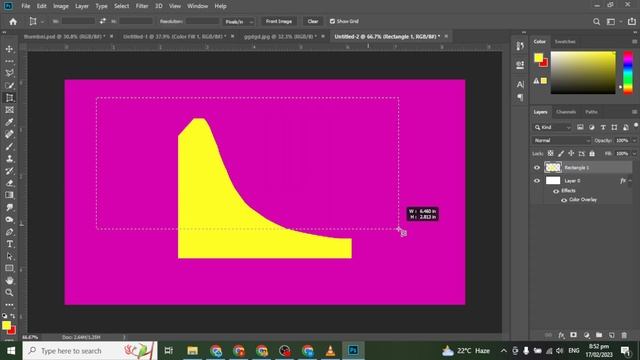This screenshot has width=640, height=360.
Task: Open the Window menu
Action: click(x=198, y=6)
